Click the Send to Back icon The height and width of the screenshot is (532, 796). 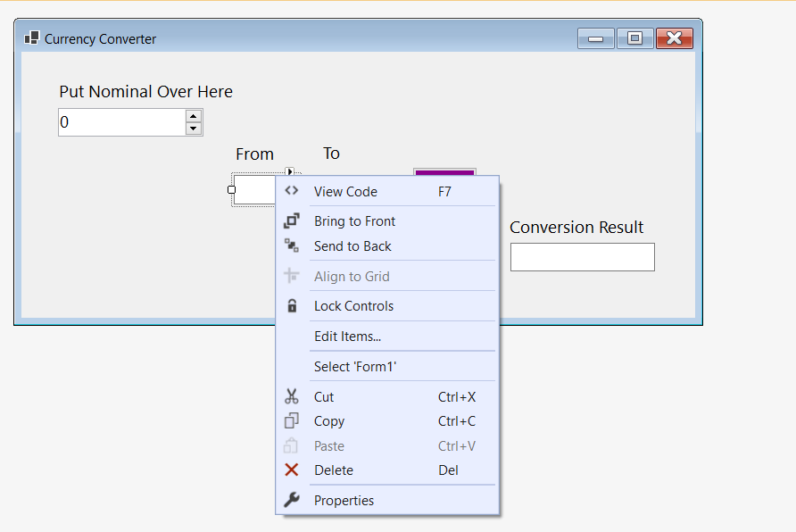pos(292,245)
